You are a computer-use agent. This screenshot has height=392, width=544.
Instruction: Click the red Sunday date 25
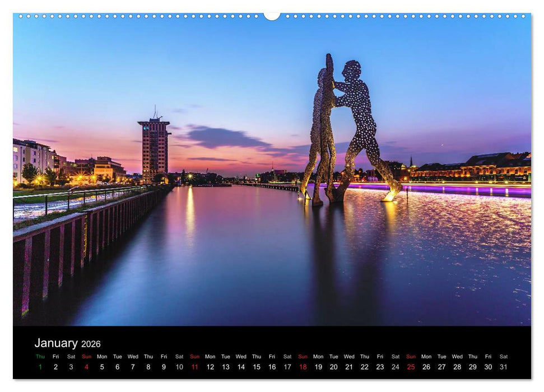(412, 366)
